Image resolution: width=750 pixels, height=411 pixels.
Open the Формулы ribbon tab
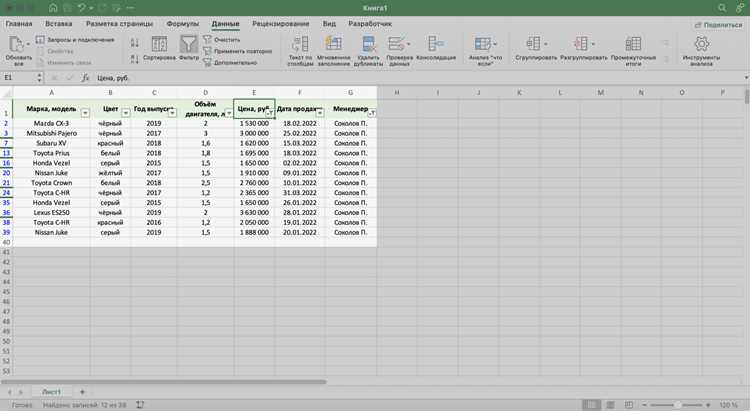[x=183, y=23]
